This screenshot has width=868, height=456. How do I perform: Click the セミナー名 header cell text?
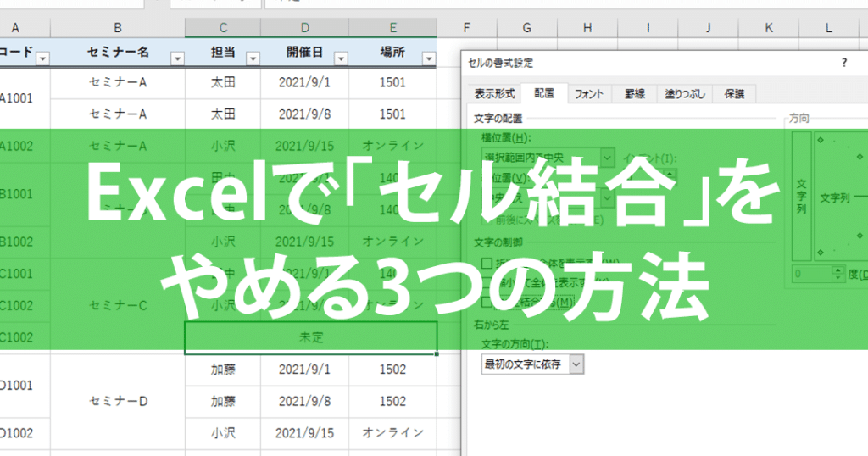[x=118, y=52]
